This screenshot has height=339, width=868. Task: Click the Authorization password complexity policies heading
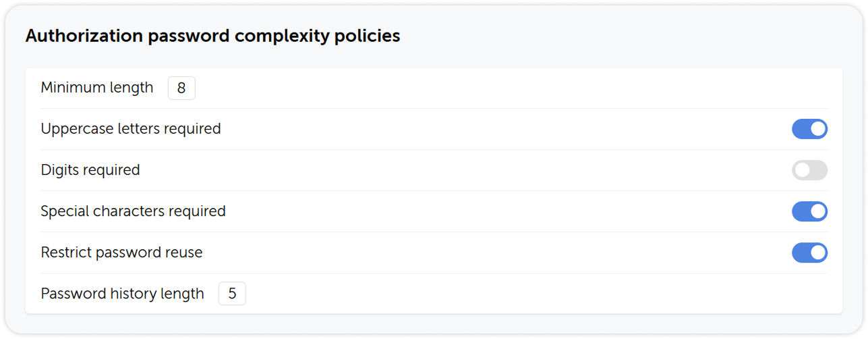pos(212,36)
